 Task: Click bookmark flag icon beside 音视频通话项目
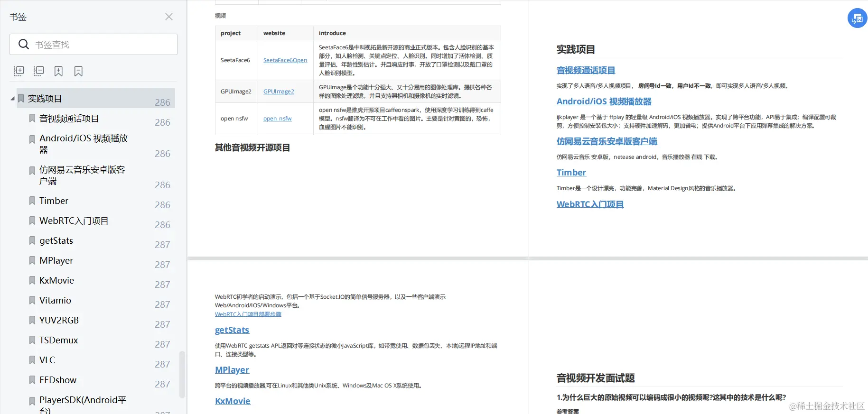pyautogui.click(x=32, y=118)
